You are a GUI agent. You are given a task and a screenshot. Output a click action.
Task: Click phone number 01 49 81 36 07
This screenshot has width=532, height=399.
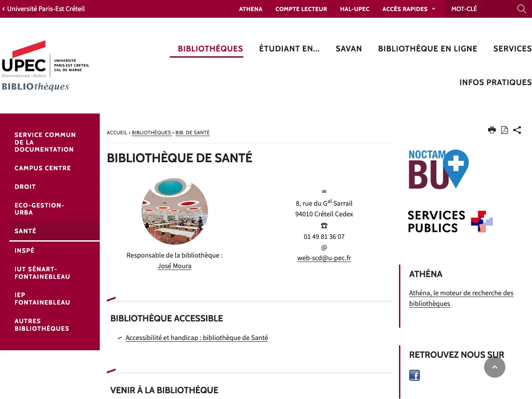pyautogui.click(x=324, y=237)
